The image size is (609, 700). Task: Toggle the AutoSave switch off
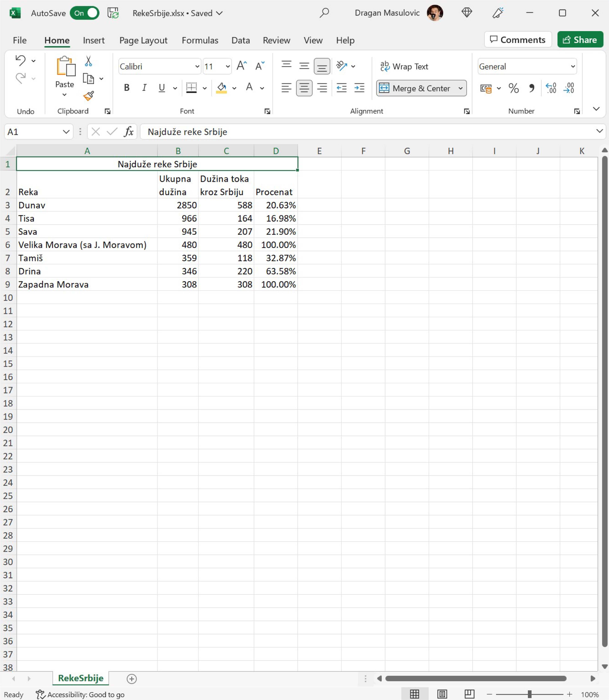(85, 13)
